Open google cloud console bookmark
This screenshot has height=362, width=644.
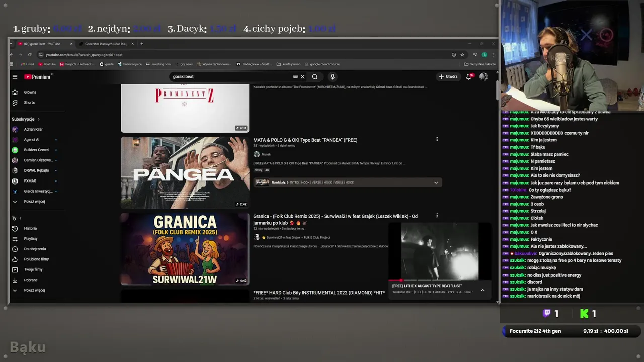coord(322,64)
